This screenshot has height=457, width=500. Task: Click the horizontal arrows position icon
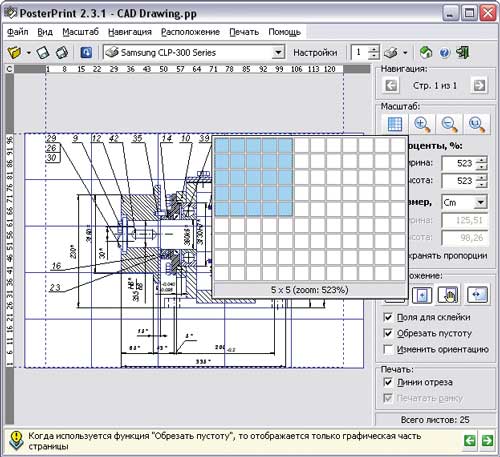click(x=477, y=295)
